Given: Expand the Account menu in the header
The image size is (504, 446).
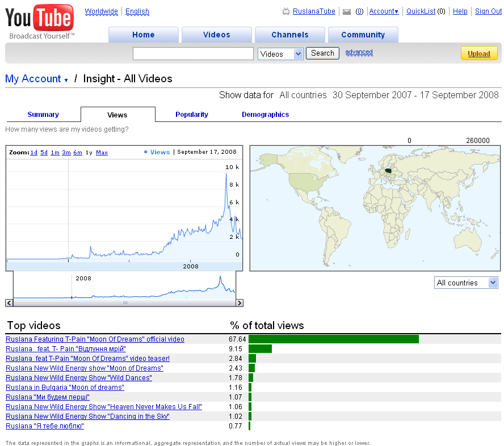Looking at the screenshot, I should [x=384, y=11].
